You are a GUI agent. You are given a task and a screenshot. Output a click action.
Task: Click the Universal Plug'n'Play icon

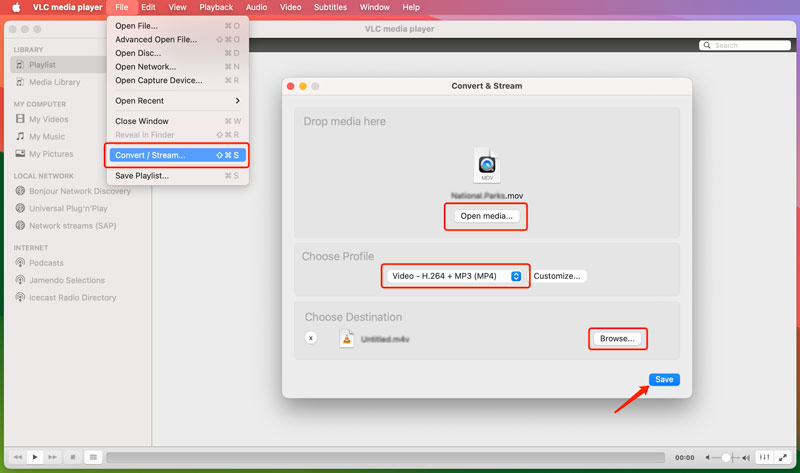click(20, 208)
